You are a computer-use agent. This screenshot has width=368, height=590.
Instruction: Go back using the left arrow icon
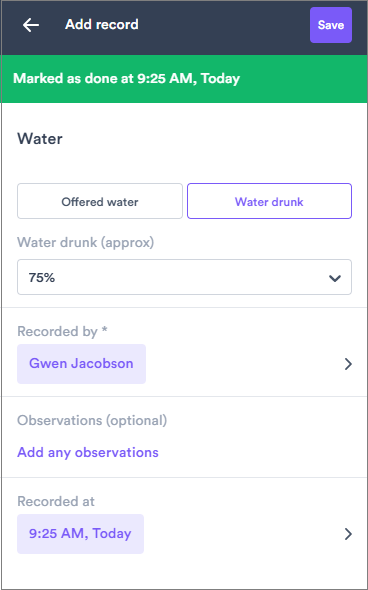(x=31, y=25)
